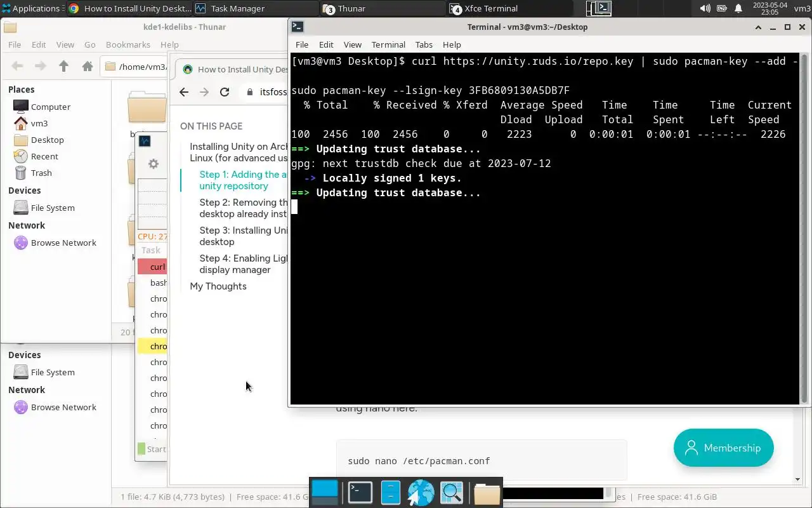Open the file manager cabinet dock icon

pyautogui.click(x=391, y=493)
